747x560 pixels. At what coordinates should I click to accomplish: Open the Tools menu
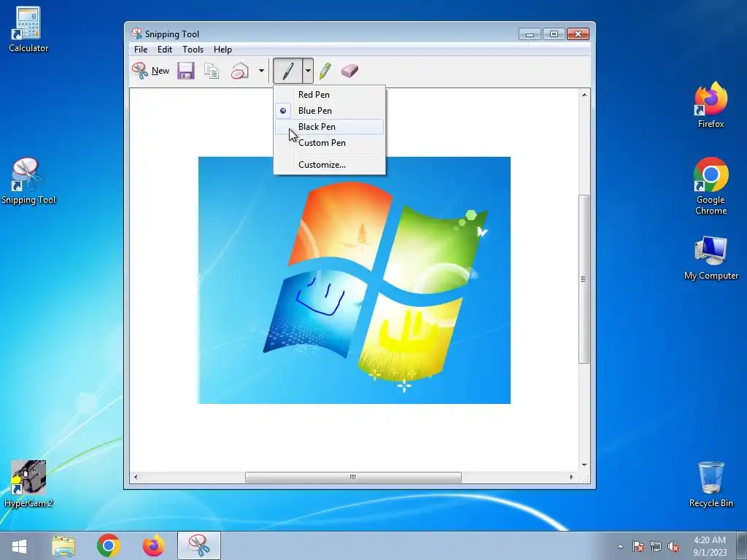pyautogui.click(x=193, y=50)
